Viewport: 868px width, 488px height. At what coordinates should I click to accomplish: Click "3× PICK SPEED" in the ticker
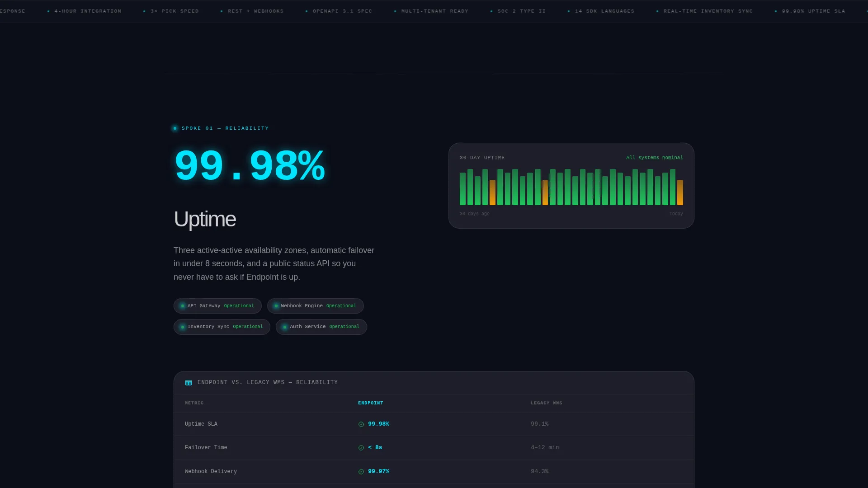coord(175,11)
